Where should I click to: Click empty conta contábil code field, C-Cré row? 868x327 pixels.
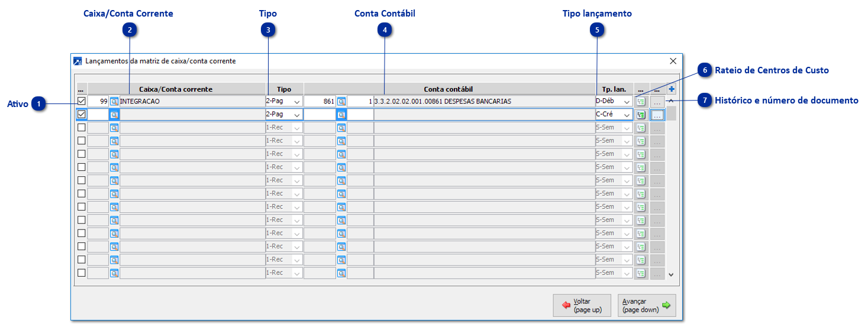(320, 115)
